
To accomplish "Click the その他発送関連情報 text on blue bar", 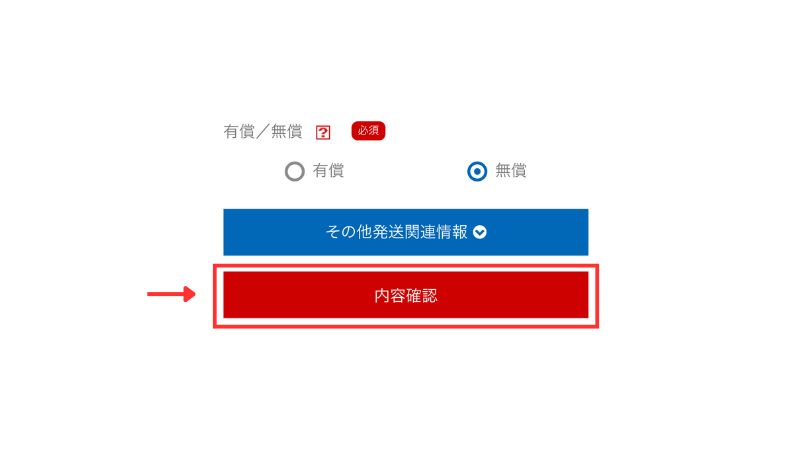I will [397, 232].
